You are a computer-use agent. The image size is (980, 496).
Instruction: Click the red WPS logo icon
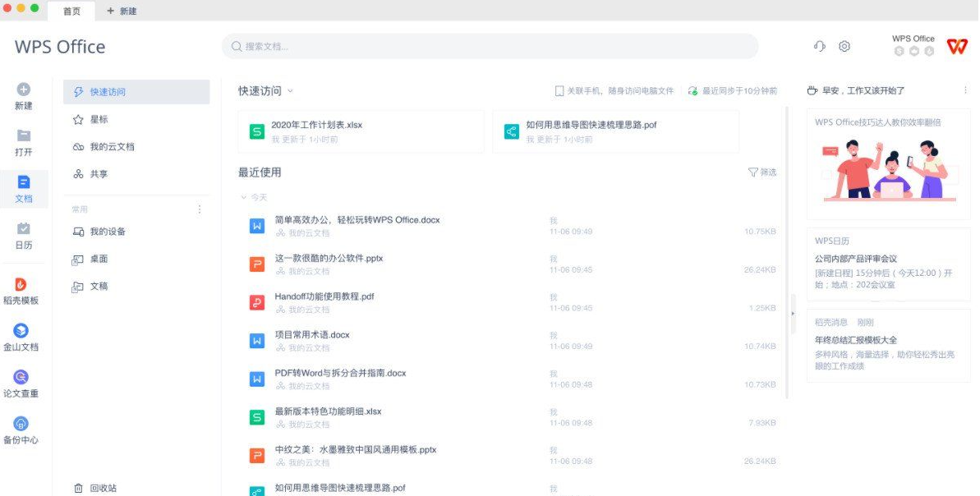pyautogui.click(x=957, y=46)
